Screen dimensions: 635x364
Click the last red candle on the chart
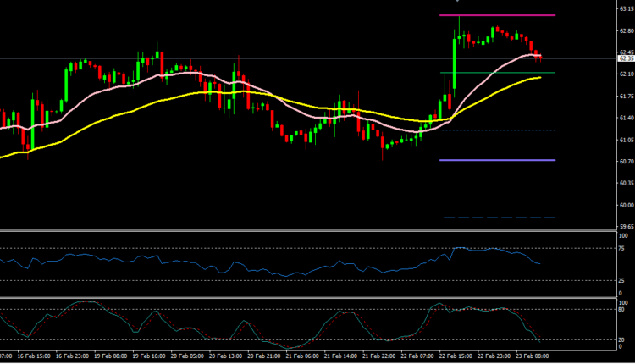point(540,57)
